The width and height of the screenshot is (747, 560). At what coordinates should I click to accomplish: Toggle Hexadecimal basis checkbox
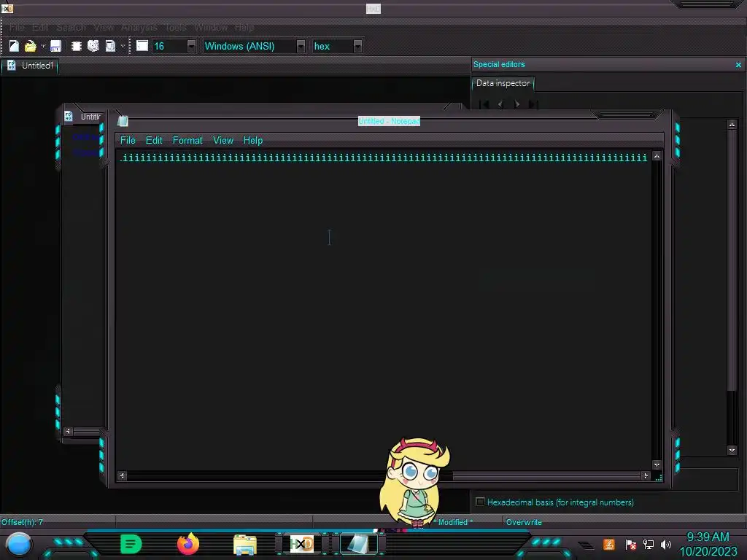[x=480, y=502]
